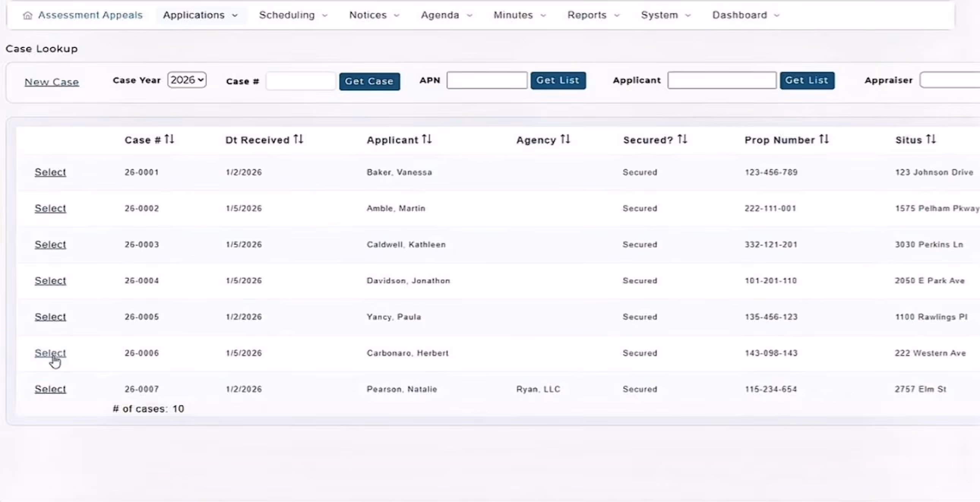Sort by Dt Received column arrows
The height and width of the screenshot is (502, 980).
pyautogui.click(x=298, y=139)
